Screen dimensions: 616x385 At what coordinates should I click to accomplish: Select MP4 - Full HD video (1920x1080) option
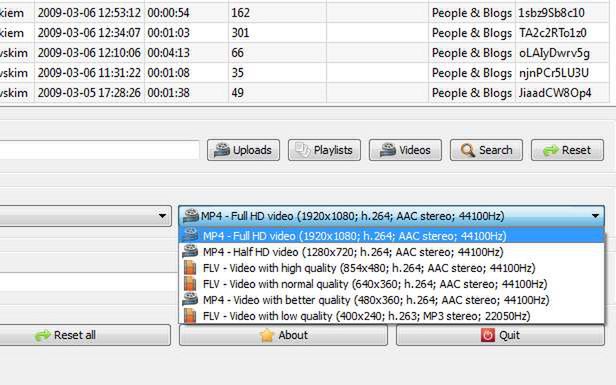[x=391, y=236]
